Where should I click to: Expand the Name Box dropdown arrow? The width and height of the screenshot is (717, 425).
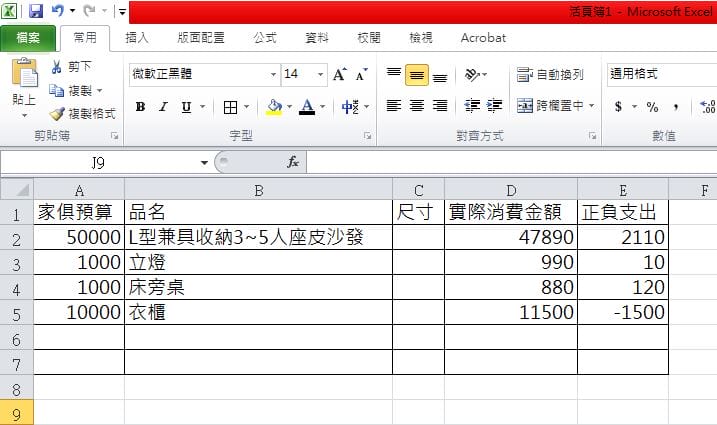click(x=204, y=163)
